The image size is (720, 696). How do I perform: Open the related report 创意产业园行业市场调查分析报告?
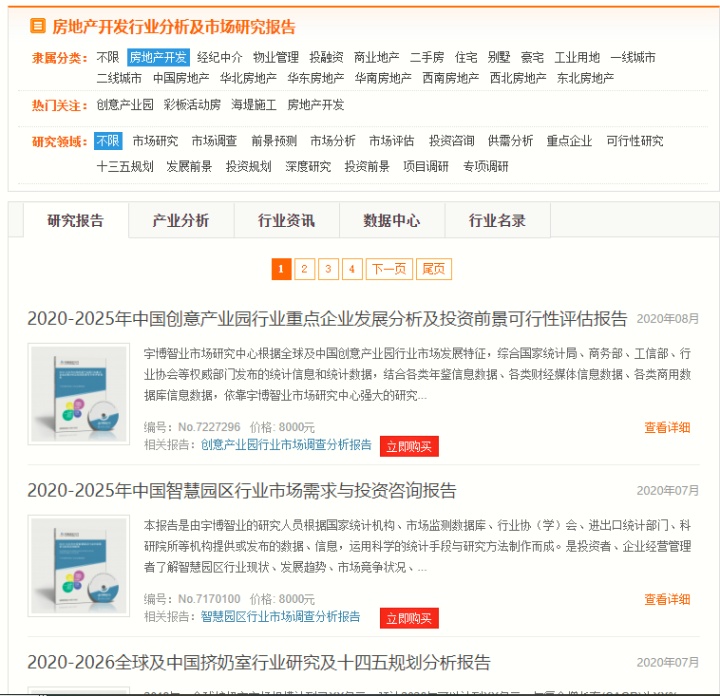286,444
